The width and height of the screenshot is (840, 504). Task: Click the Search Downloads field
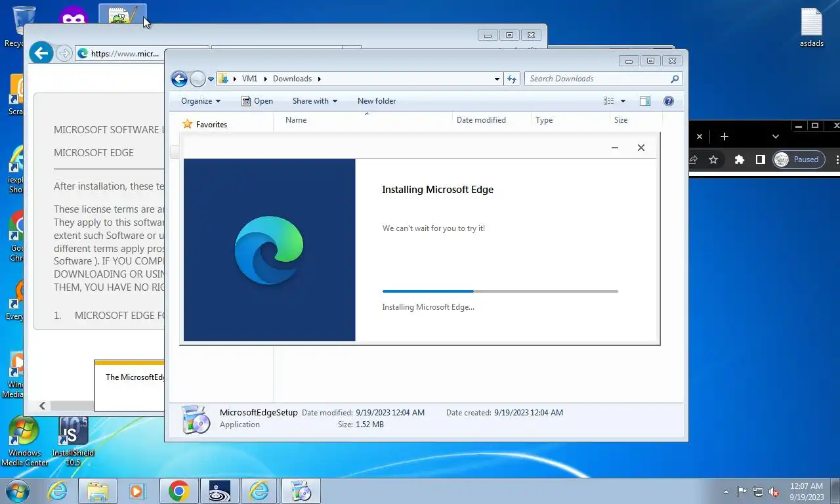tap(603, 79)
